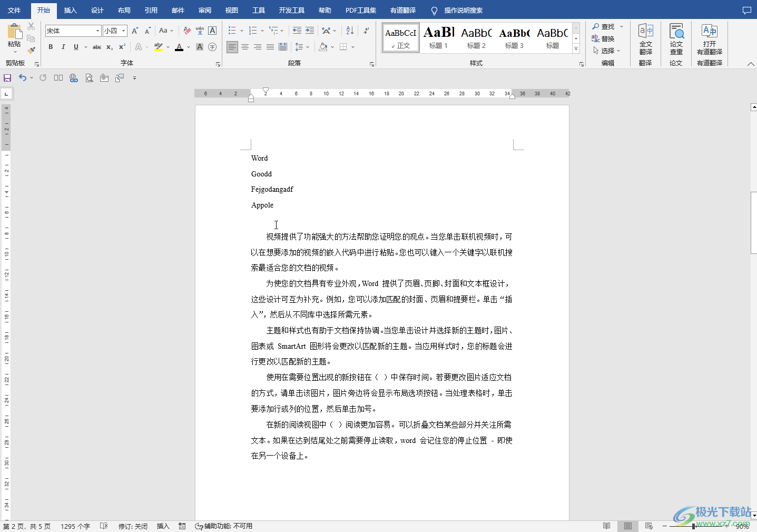Image resolution: width=757 pixels, height=532 pixels.
Task: Apply the 正文 style
Action: coord(400,37)
